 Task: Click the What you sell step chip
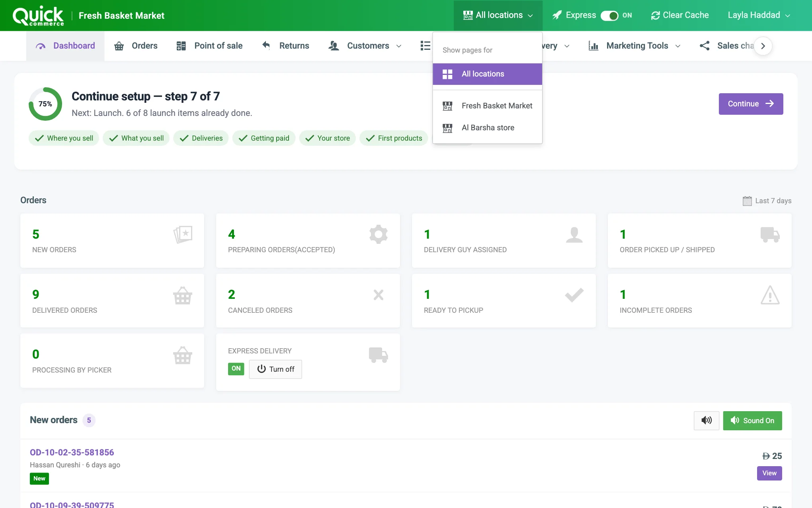click(136, 138)
